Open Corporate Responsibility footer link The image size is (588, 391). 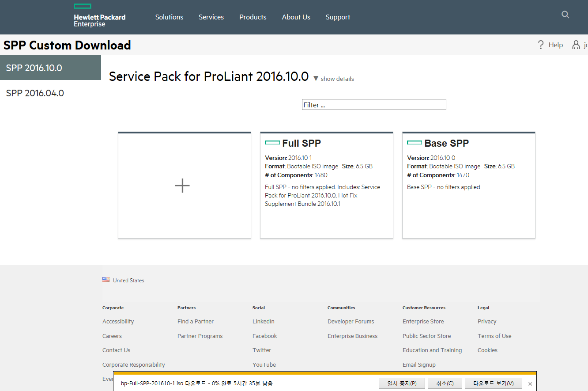tap(134, 365)
